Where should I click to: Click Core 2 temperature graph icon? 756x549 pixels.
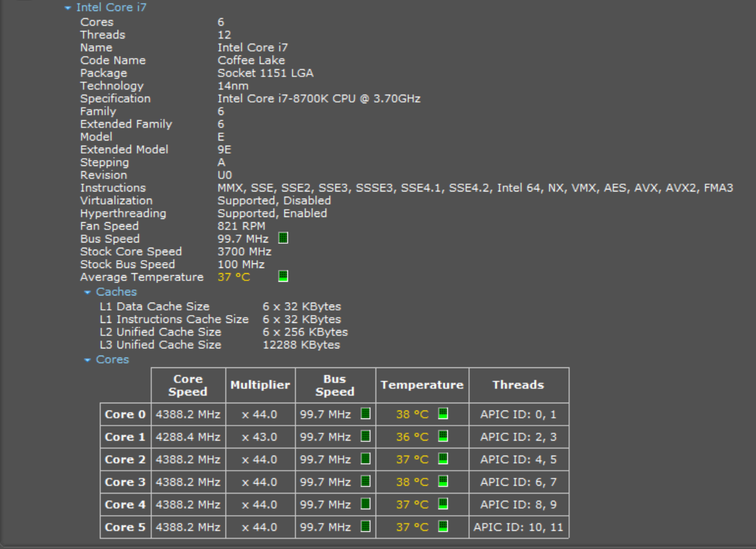(x=443, y=459)
